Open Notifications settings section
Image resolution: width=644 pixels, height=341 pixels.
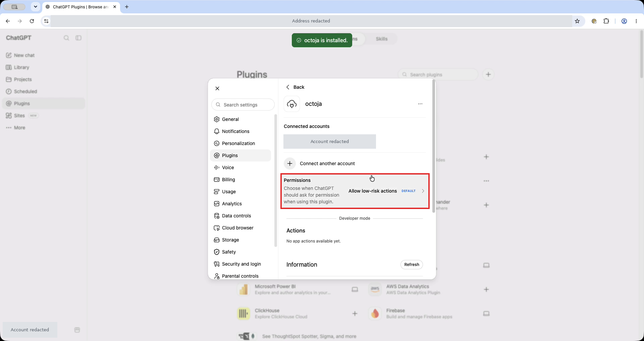[240, 131]
